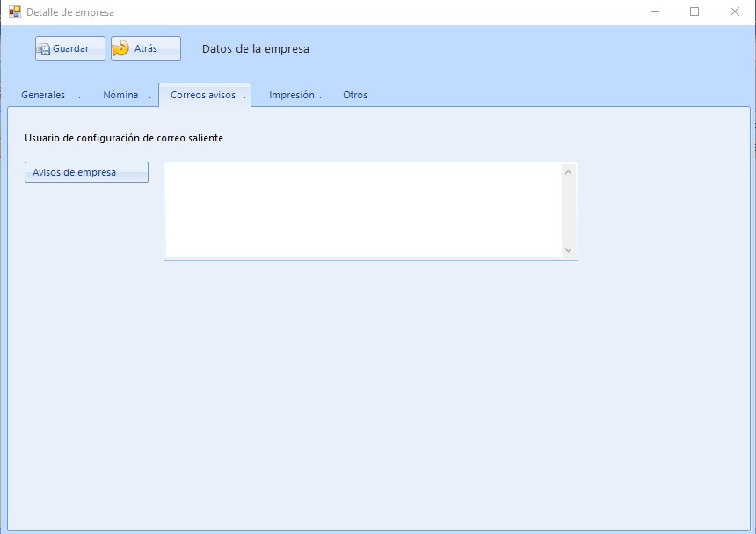Click the floppy disk icon on Guardar
Image resolution: width=756 pixels, height=534 pixels.
(43, 48)
